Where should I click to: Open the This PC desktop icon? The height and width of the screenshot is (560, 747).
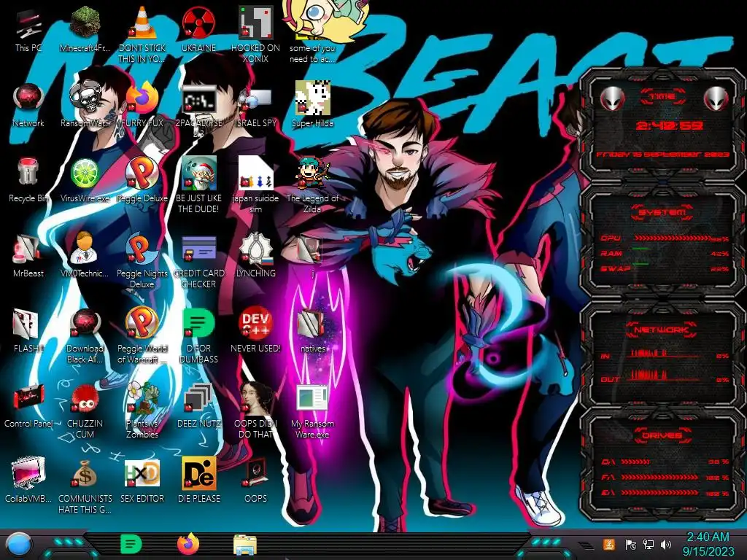coord(28,30)
